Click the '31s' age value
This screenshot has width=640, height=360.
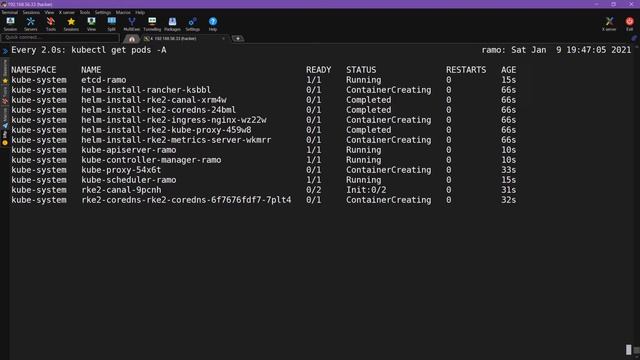509,190
